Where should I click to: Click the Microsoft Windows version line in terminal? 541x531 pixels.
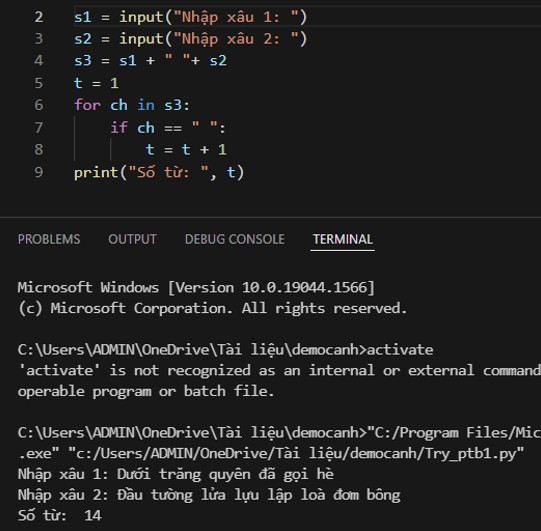196,287
